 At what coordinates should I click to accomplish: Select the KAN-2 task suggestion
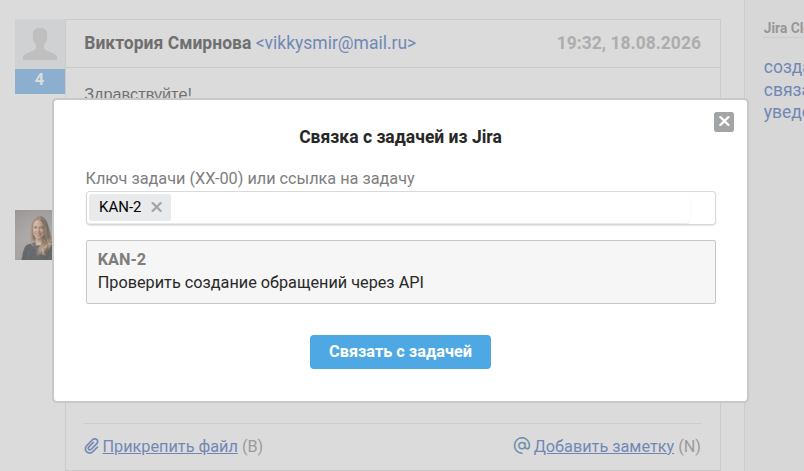(x=400, y=272)
